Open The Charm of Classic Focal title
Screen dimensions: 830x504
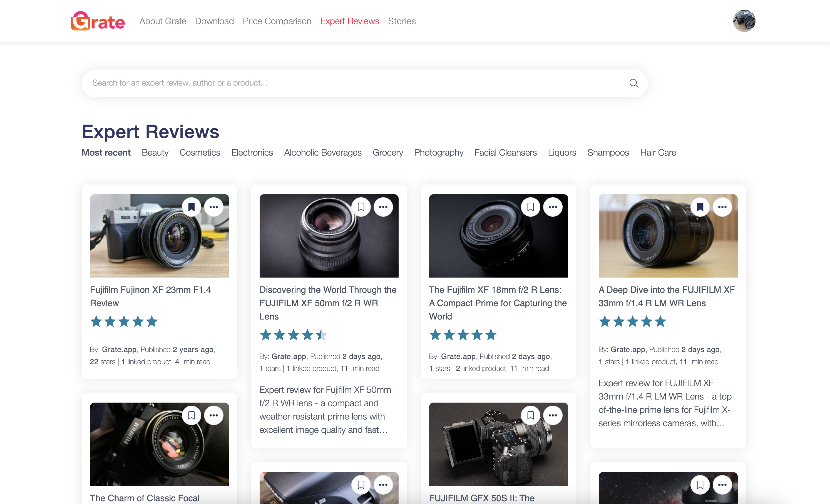[x=145, y=498]
